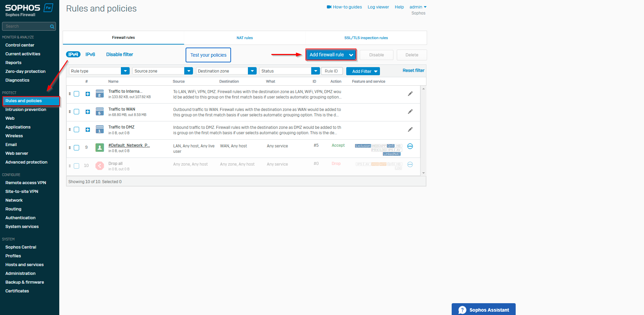Select checkbox for Traffic to Internal group
This screenshot has width=644, height=315.
76,94
